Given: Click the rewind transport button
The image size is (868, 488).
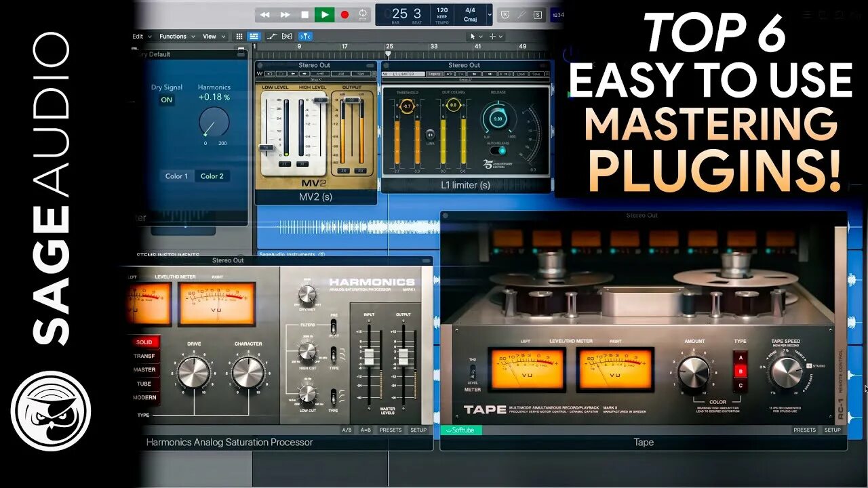Looking at the screenshot, I should (x=265, y=14).
